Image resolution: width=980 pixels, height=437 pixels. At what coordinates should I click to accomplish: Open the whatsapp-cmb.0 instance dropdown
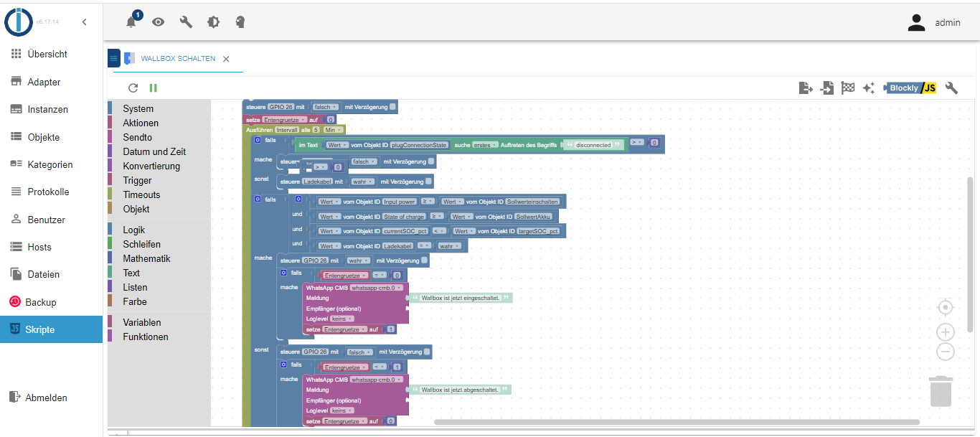[377, 288]
